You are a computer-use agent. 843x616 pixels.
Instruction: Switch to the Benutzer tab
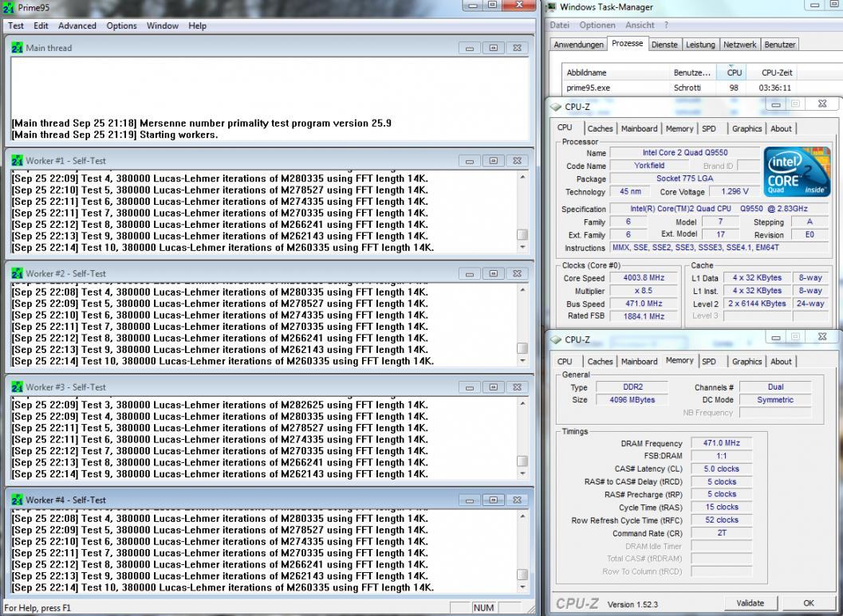click(x=779, y=45)
